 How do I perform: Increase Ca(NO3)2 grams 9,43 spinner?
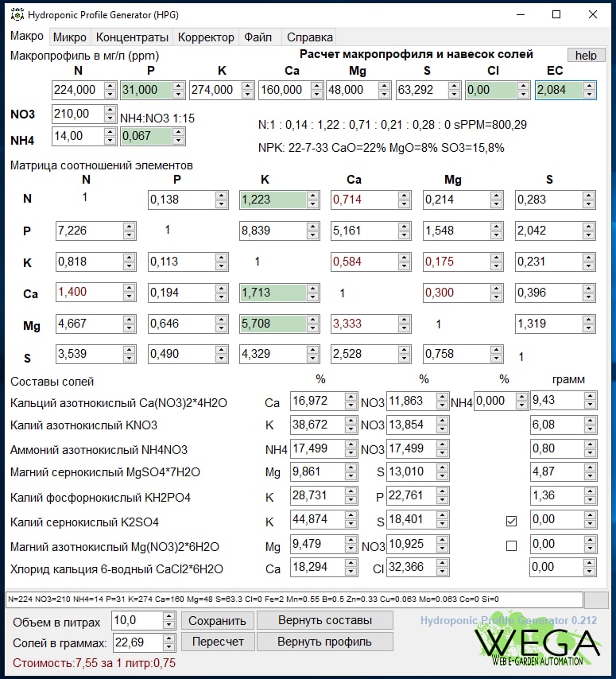click(590, 396)
